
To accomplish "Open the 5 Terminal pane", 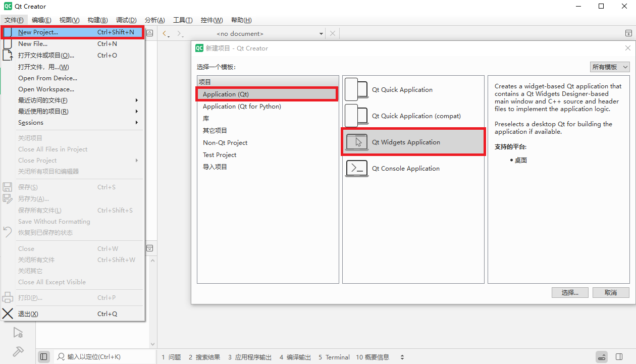I will [334, 357].
